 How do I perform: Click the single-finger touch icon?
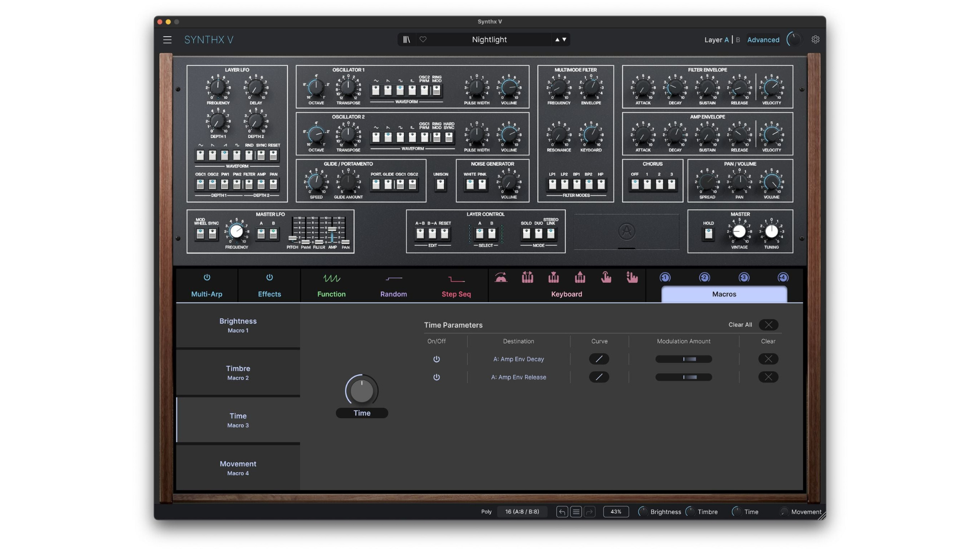pyautogui.click(x=606, y=277)
